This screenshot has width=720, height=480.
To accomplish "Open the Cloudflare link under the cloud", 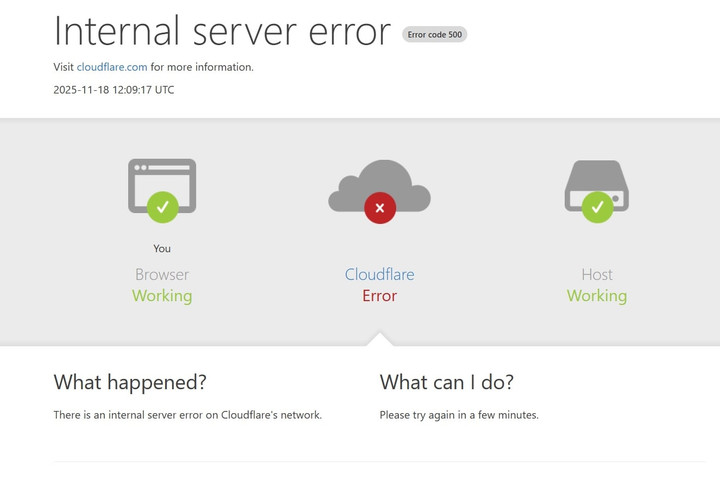I will pos(379,274).
